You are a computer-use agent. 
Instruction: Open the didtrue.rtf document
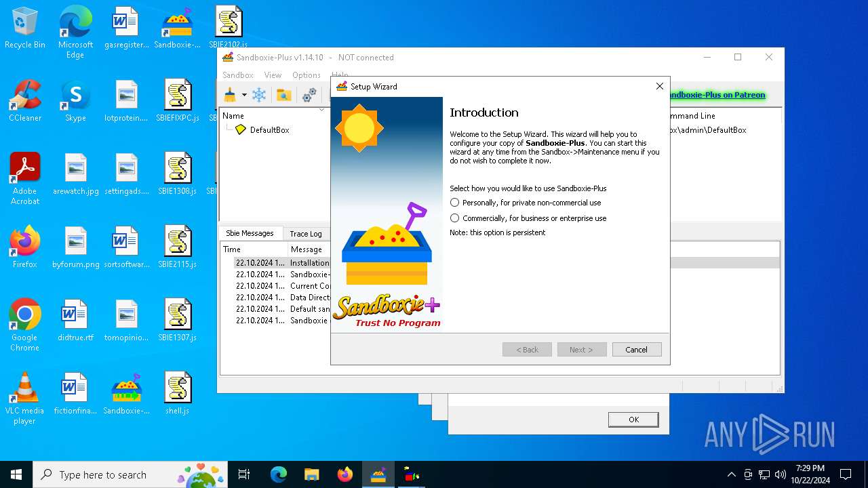coord(75,321)
